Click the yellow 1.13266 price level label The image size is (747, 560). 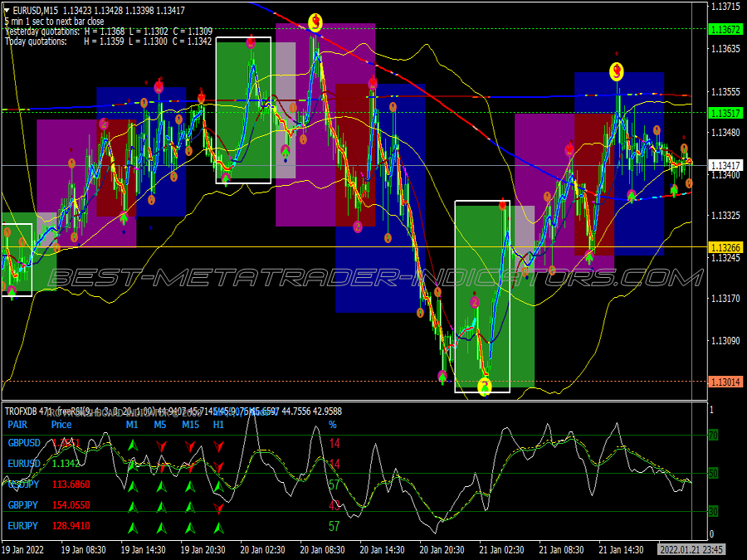coord(725,247)
